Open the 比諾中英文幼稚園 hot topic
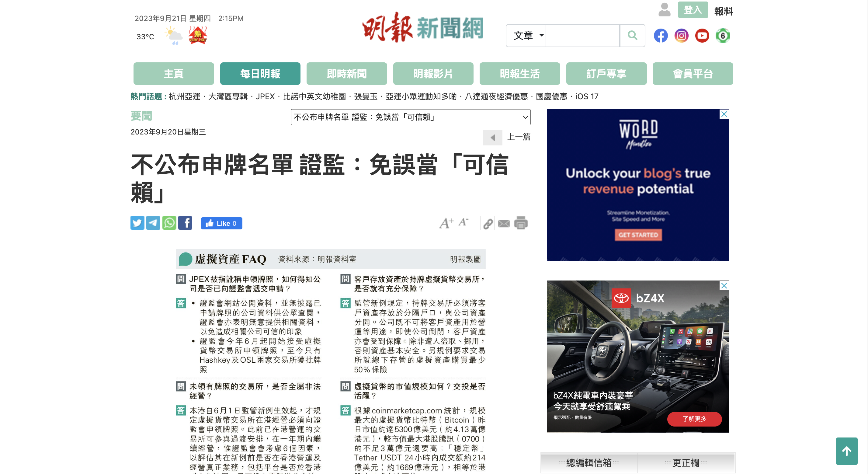868x474 pixels. click(x=314, y=96)
